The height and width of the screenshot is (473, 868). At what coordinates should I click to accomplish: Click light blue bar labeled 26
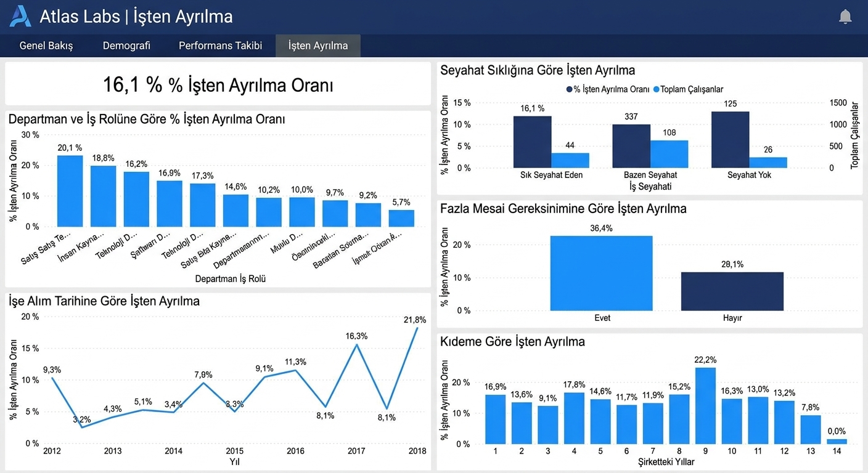[768, 163]
